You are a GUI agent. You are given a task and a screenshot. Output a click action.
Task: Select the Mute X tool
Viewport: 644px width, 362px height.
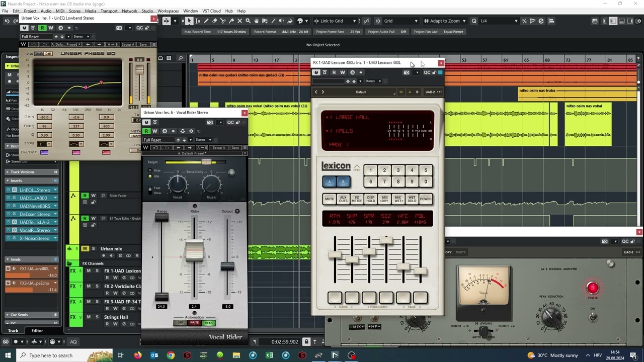pyautogui.click(x=239, y=21)
